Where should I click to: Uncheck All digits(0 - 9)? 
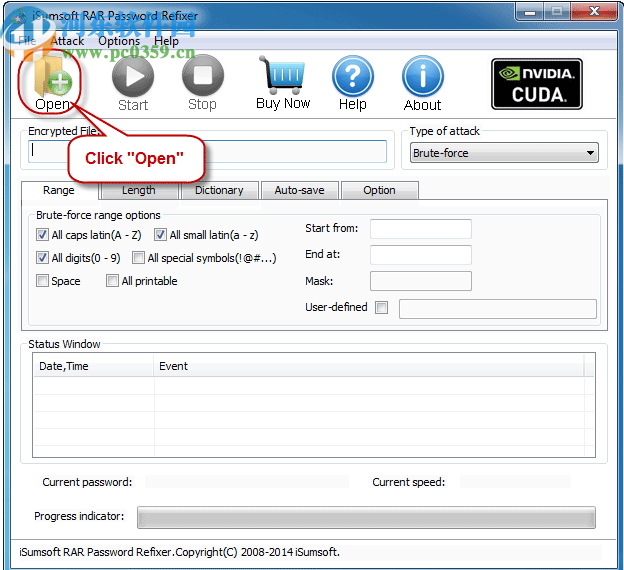pyautogui.click(x=42, y=258)
